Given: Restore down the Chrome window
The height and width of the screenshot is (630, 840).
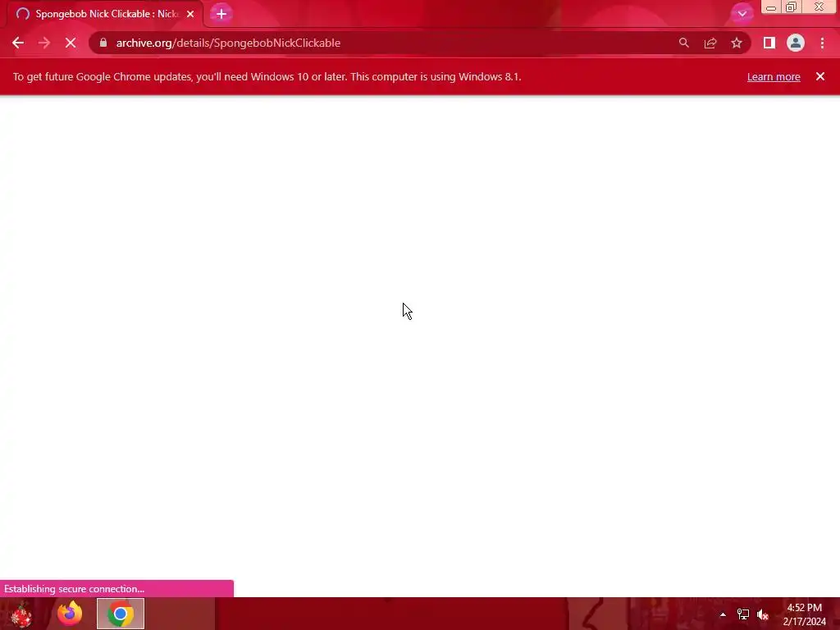Looking at the screenshot, I should point(791,7).
